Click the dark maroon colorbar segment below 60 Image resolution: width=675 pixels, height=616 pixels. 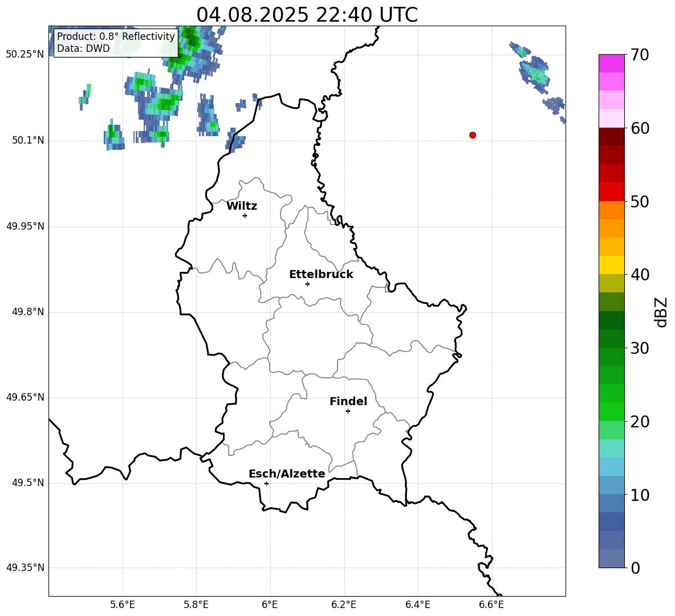612,137
